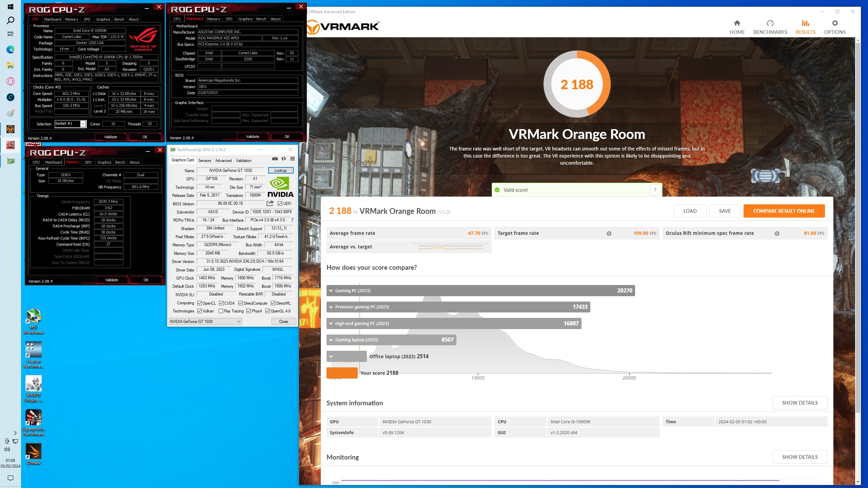
Task: Click Validate in the CPU-Z Memory window
Action: coord(112,280)
